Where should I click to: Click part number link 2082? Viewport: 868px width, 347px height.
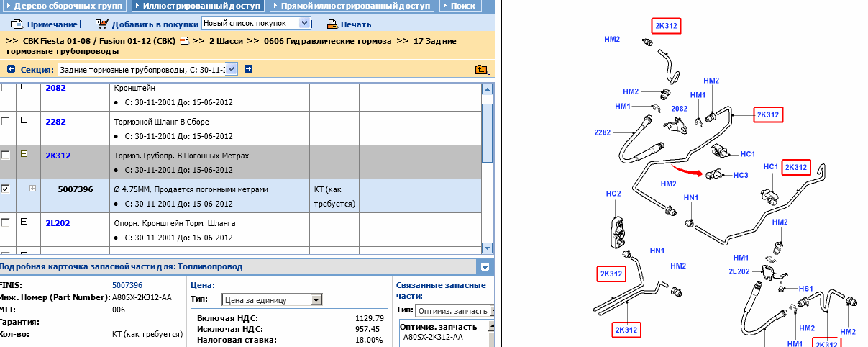(x=55, y=87)
